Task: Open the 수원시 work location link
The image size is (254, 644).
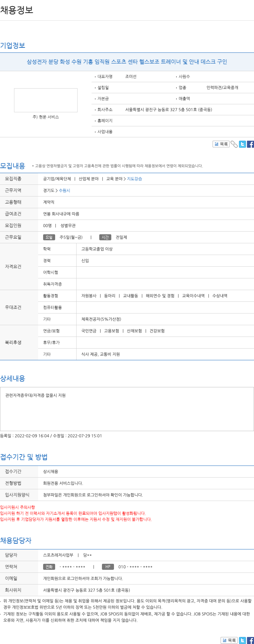Action: (x=65, y=190)
